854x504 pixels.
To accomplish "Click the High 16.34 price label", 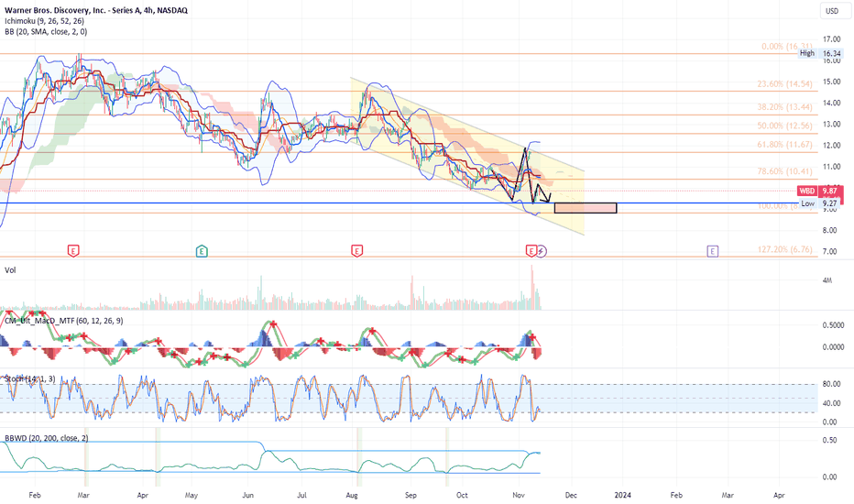I will (x=820, y=53).
